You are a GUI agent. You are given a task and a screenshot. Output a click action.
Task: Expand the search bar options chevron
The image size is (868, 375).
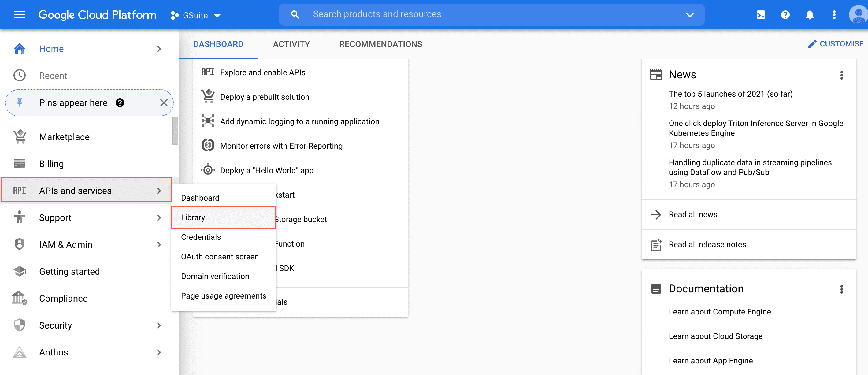click(x=690, y=15)
